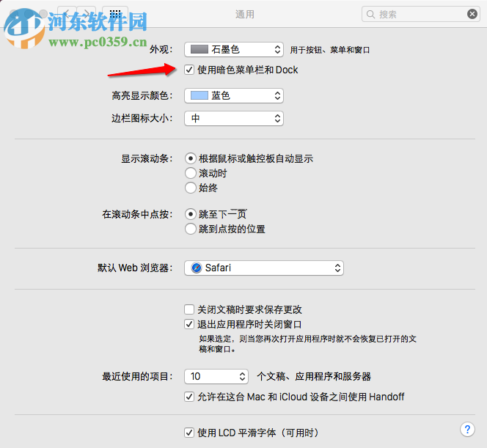Click the label 显示滚动条:
Screen dimensions: 487x448
click(147, 158)
